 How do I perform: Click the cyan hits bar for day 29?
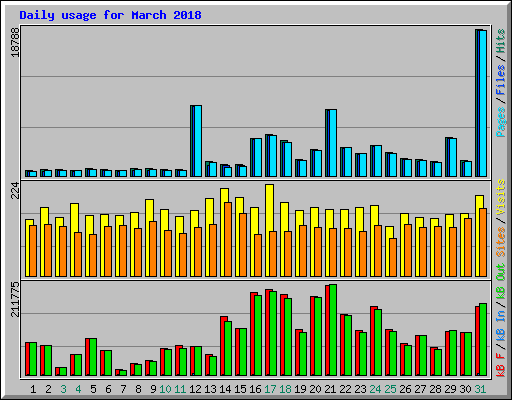coord(453,157)
